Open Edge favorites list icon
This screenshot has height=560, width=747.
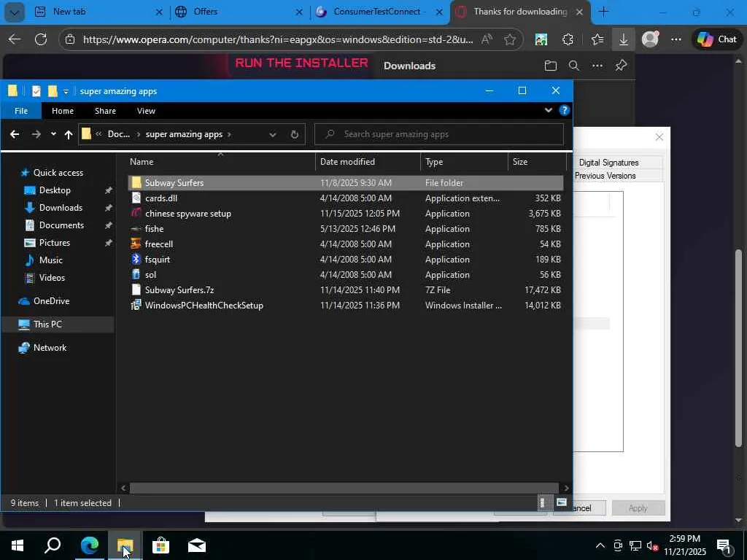[597, 39]
